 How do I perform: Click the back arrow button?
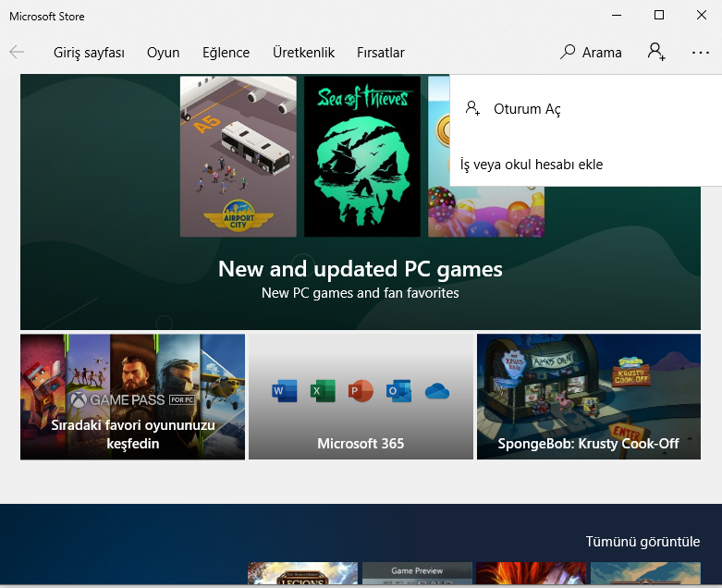point(17,52)
